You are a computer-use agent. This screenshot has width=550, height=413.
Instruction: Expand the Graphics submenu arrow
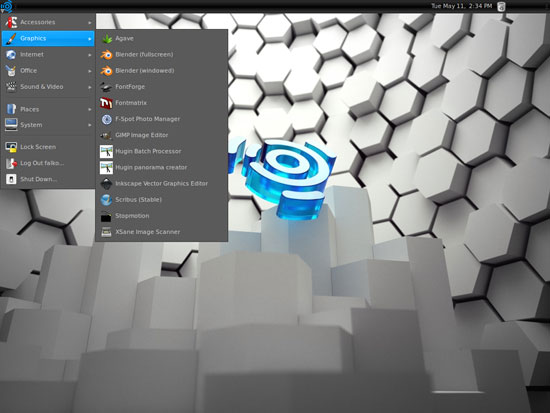(x=90, y=39)
